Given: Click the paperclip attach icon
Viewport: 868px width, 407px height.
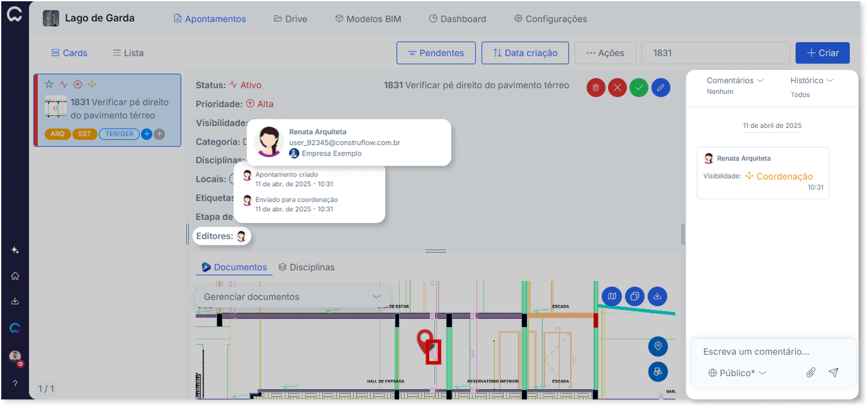Looking at the screenshot, I should tap(811, 373).
